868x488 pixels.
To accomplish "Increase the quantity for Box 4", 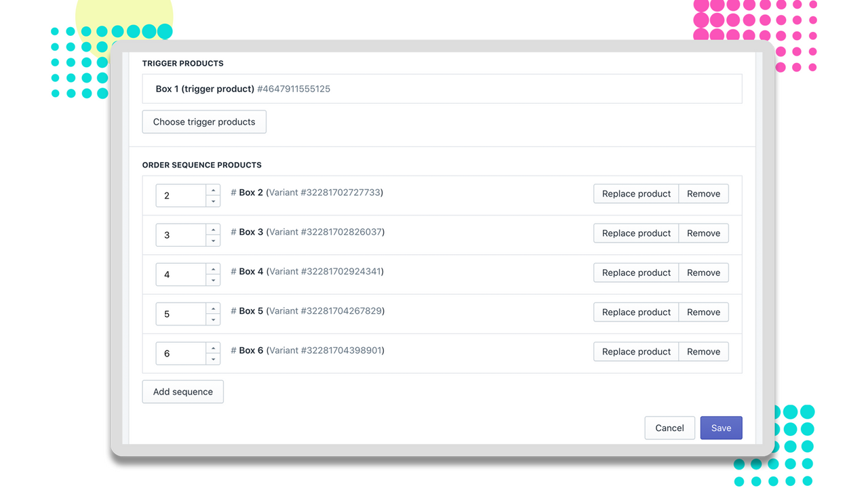I will click(214, 269).
